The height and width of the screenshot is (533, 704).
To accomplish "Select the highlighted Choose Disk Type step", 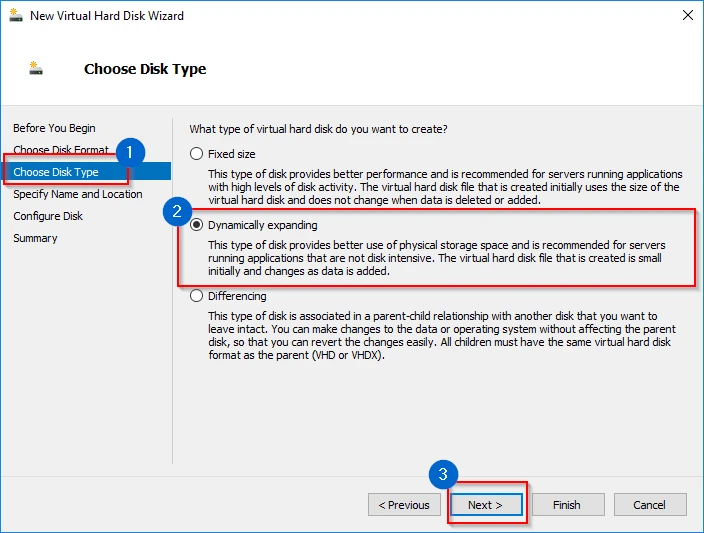I will pyautogui.click(x=56, y=172).
